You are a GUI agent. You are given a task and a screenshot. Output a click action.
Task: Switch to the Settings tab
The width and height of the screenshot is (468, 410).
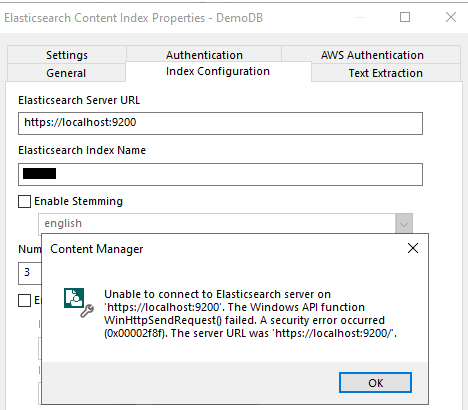pyautogui.click(x=67, y=55)
